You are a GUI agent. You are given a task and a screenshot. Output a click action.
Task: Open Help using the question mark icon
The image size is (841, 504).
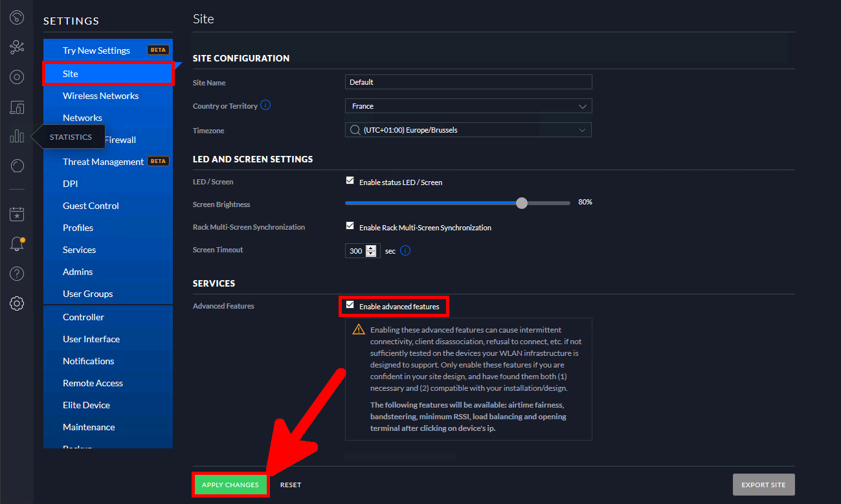(x=17, y=273)
